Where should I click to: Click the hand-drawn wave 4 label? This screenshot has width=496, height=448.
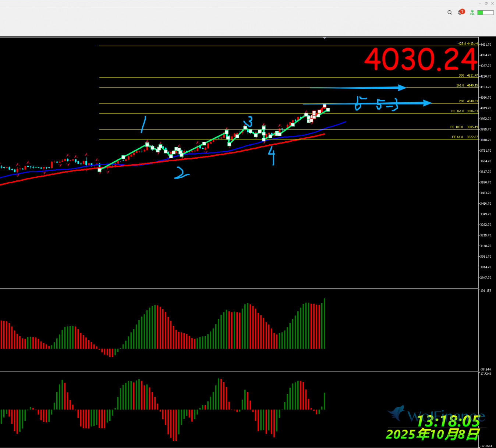coord(272,155)
